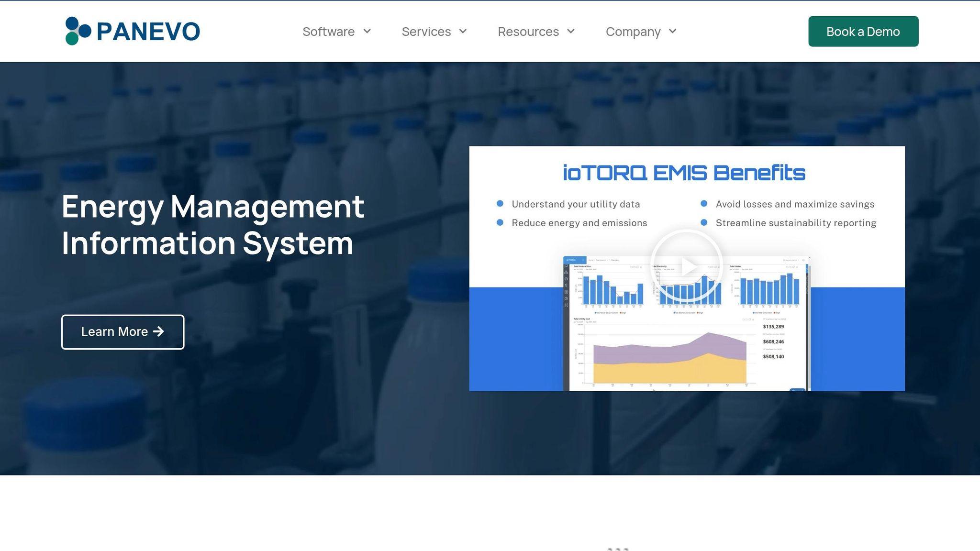Open the Software menu
The width and height of the screenshot is (980, 551).
(x=328, y=32)
